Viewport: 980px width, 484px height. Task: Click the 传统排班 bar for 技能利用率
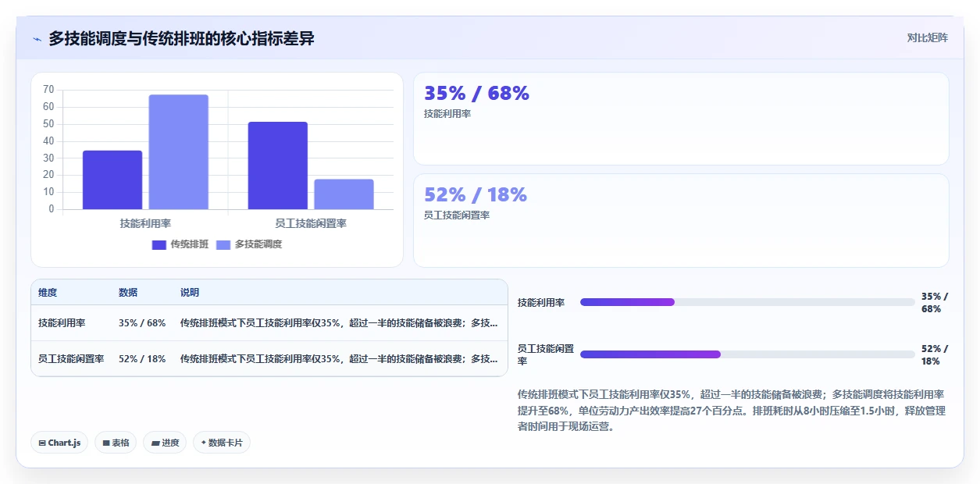[112, 180]
